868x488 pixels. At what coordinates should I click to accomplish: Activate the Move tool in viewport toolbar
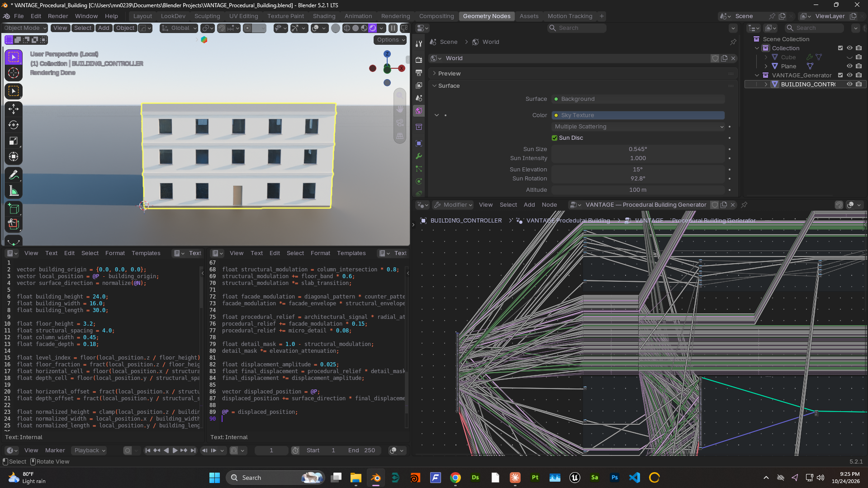[14, 109]
